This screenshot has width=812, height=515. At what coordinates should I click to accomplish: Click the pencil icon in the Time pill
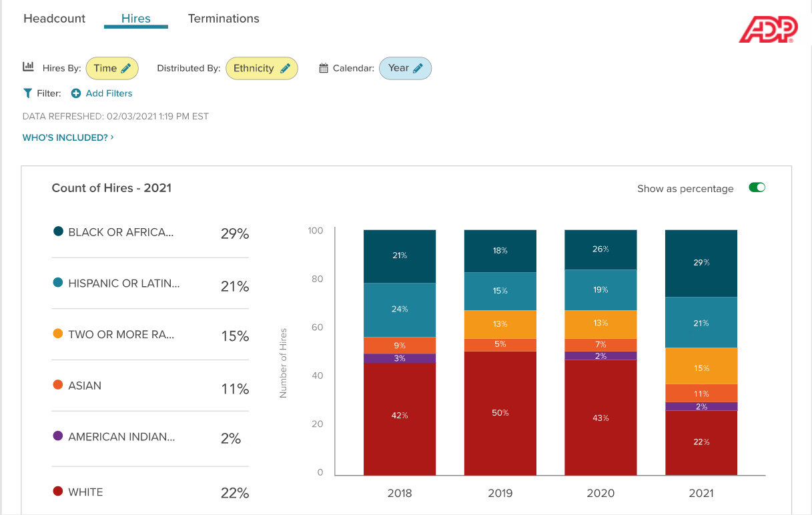point(126,68)
